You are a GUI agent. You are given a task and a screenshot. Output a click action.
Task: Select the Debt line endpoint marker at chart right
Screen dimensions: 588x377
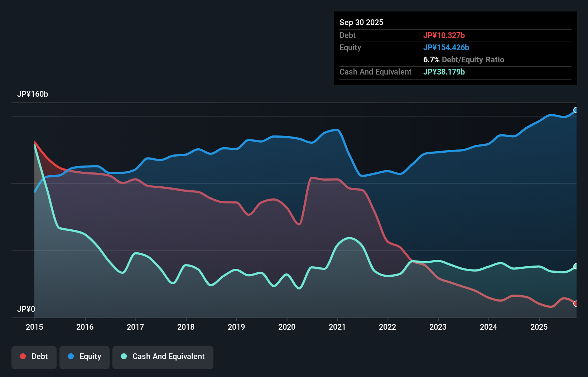pos(575,303)
